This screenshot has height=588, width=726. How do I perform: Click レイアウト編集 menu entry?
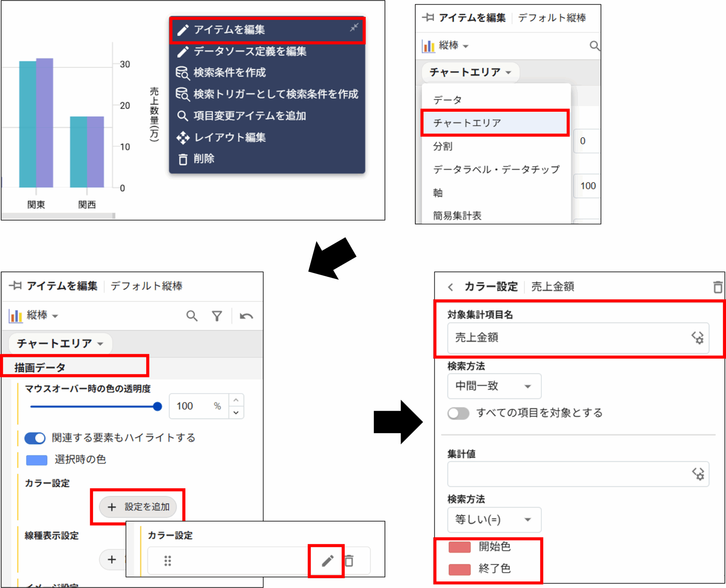tap(230, 137)
